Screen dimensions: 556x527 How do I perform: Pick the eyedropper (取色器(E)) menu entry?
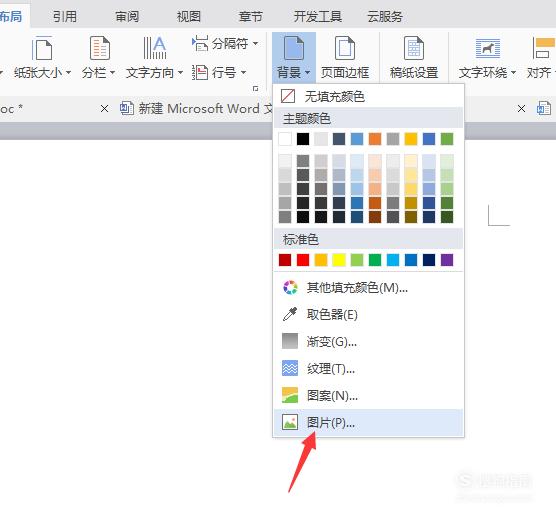pos(368,314)
